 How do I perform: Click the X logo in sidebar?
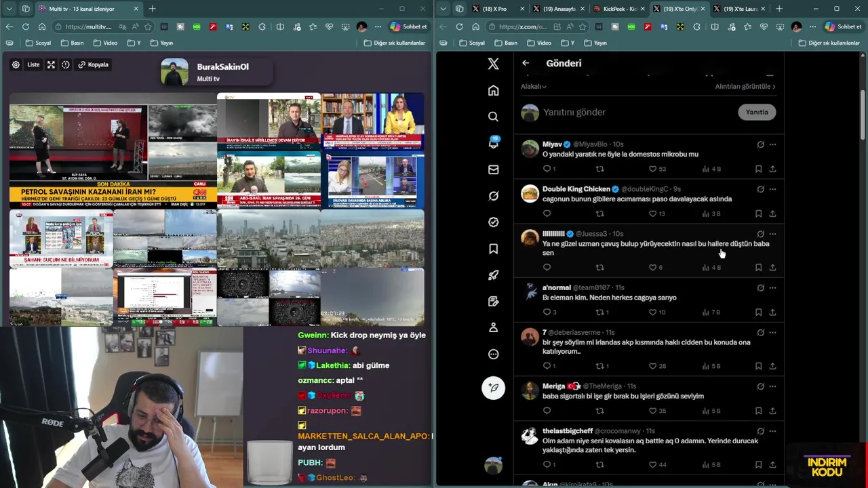493,64
